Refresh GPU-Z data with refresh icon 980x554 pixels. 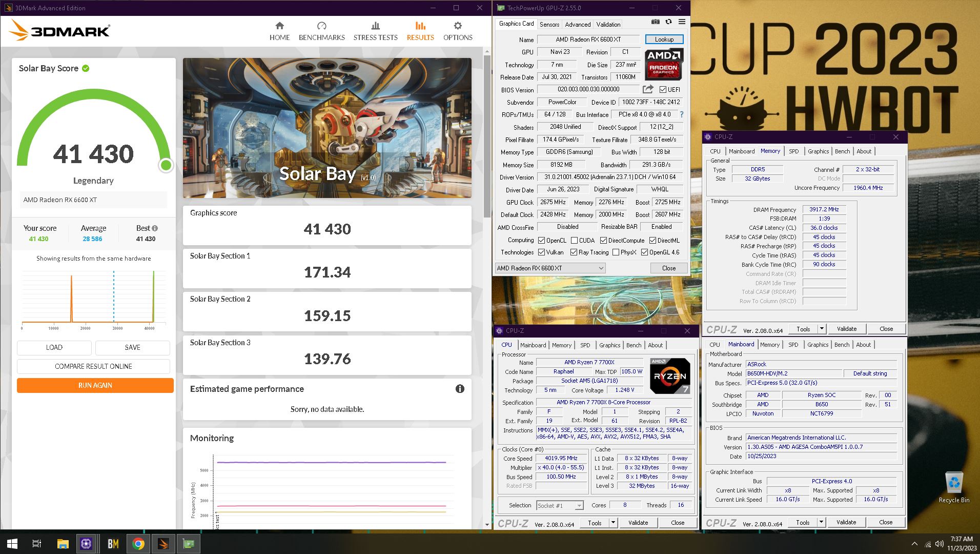click(x=668, y=22)
